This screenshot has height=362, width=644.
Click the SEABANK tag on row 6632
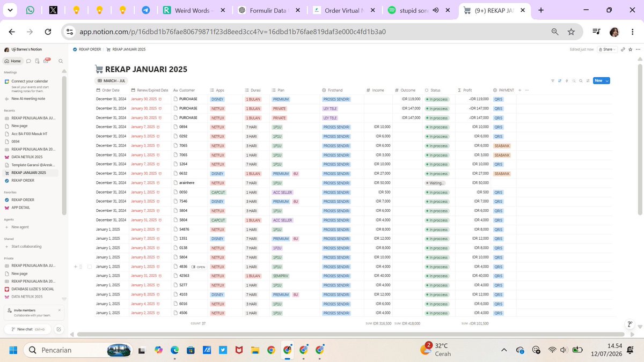(x=502, y=174)
